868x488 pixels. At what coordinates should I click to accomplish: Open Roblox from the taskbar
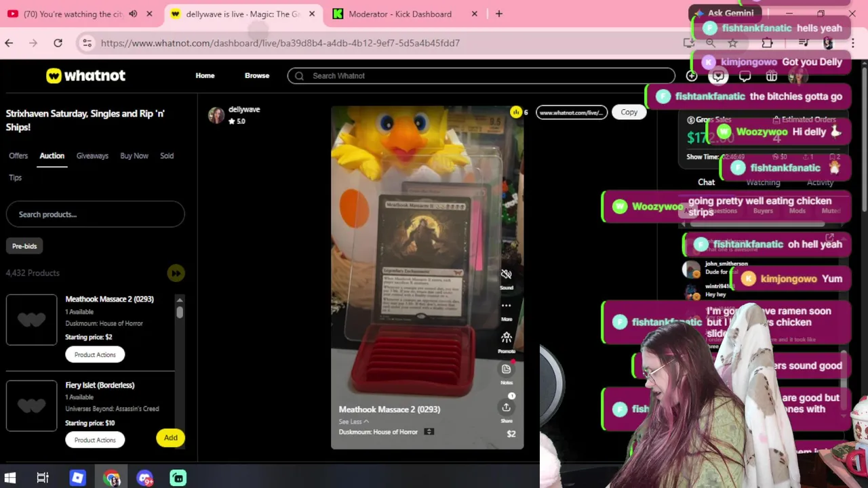(x=77, y=479)
